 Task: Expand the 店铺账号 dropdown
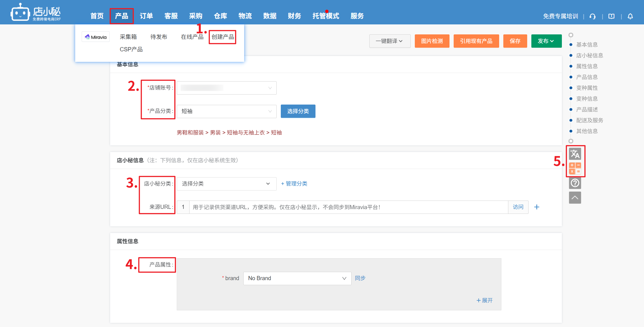click(226, 88)
